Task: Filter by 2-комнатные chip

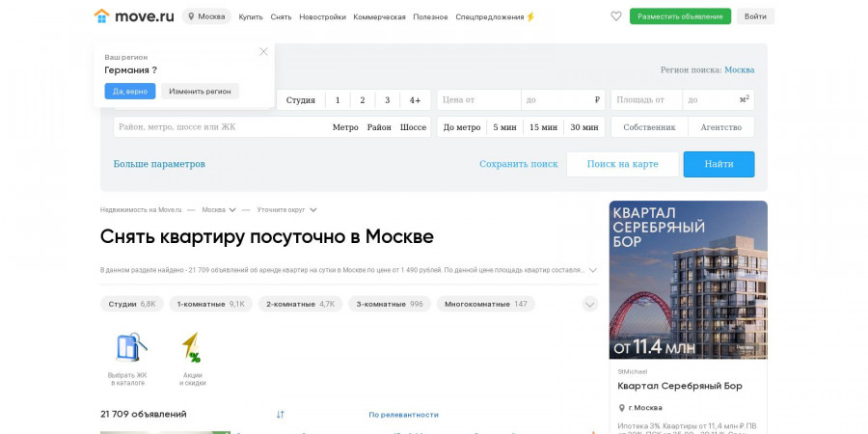Action: (x=301, y=304)
